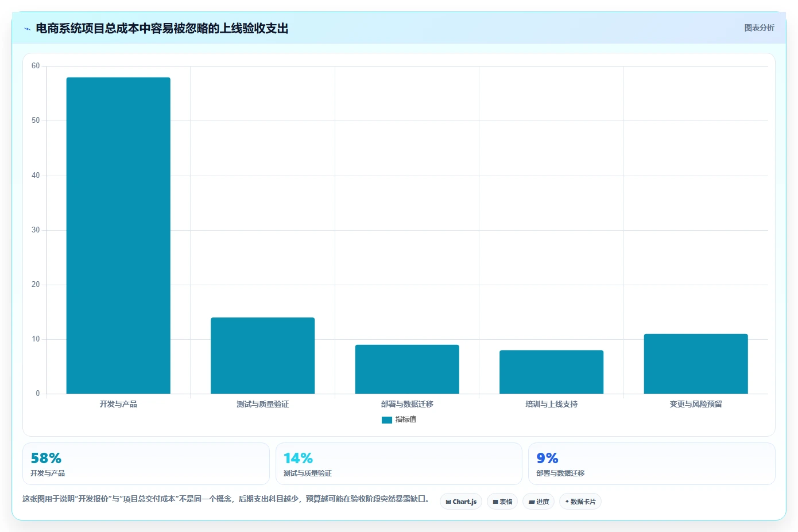
Task: Click the square icon in 表格 chip
Action: tap(495, 502)
